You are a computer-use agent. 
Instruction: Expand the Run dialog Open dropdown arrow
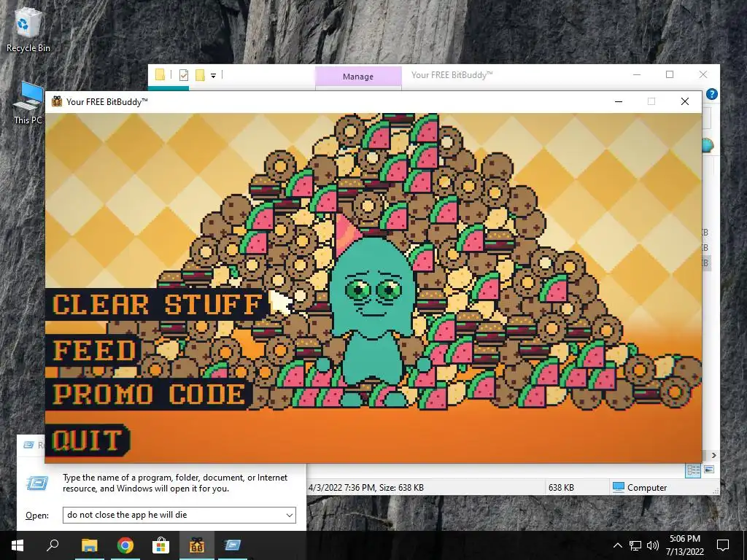[x=289, y=515]
